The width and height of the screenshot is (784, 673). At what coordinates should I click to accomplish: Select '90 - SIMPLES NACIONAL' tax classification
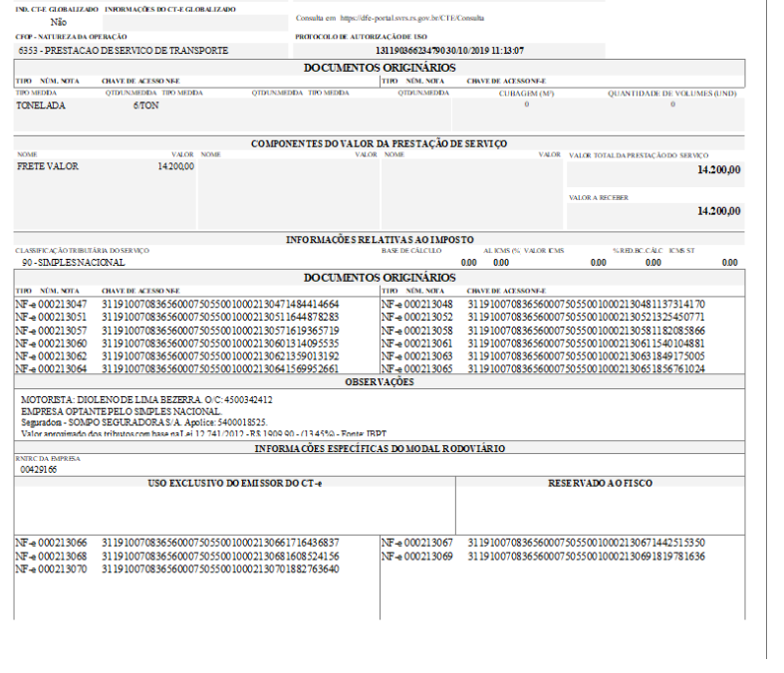coord(74,262)
